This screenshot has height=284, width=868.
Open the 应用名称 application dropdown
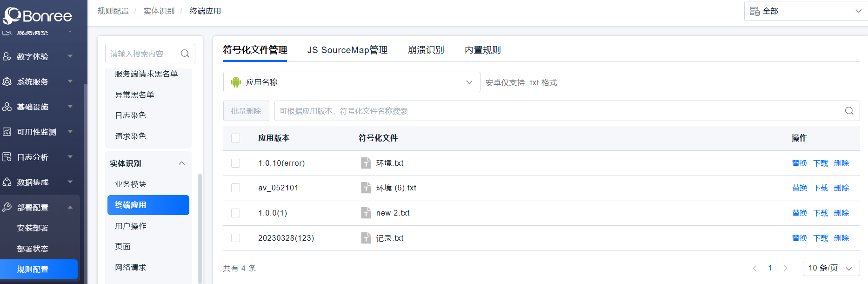tap(351, 82)
